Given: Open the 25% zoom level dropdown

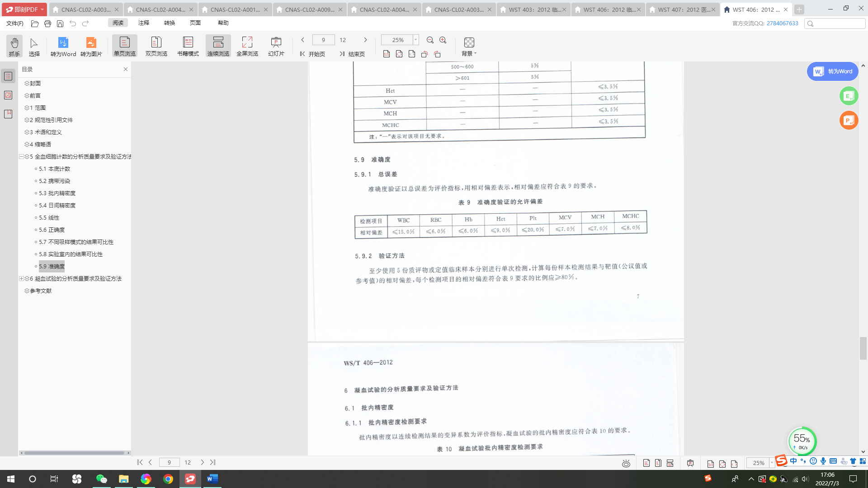Looking at the screenshot, I should 415,40.
